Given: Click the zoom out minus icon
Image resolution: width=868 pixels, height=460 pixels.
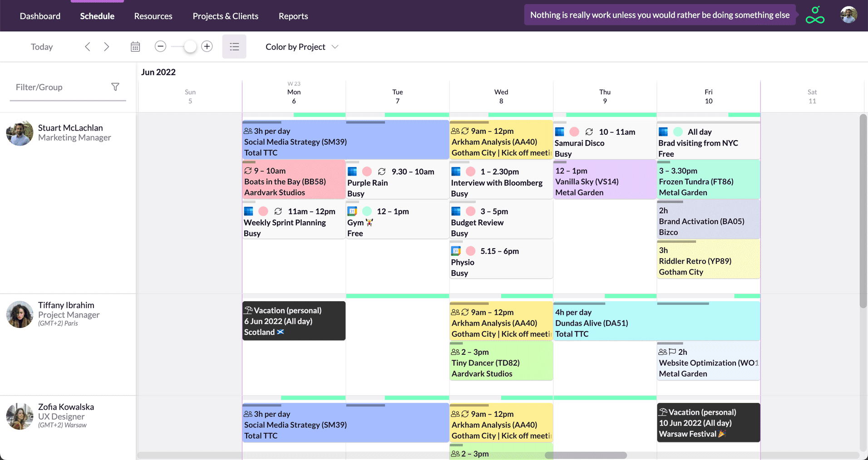Looking at the screenshot, I should 160,46.
